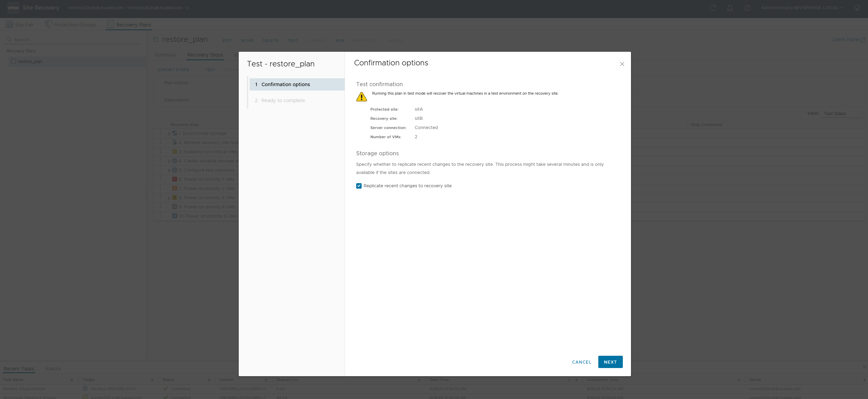Click Restore recovery site hosts step icon
Image resolution: width=868 pixels, height=399 pixels.
[x=175, y=142]
